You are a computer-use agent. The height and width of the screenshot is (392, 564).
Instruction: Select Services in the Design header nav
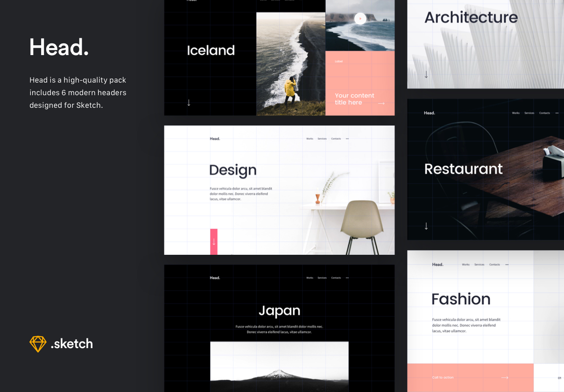(x=322, y=139)
